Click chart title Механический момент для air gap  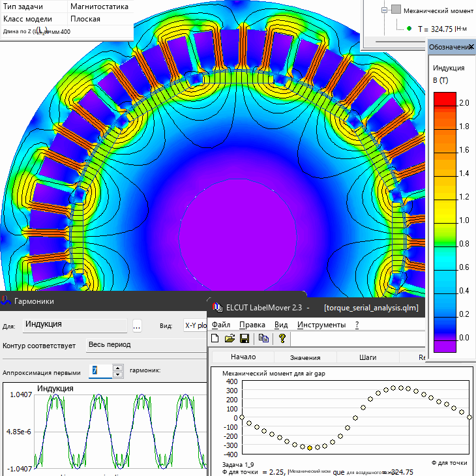pyautogui.click(x=273, y=374)
